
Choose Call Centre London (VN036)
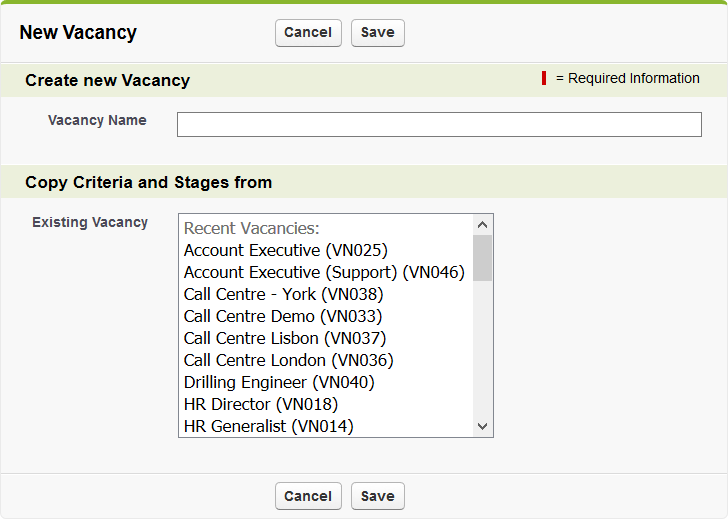(288, 360)
